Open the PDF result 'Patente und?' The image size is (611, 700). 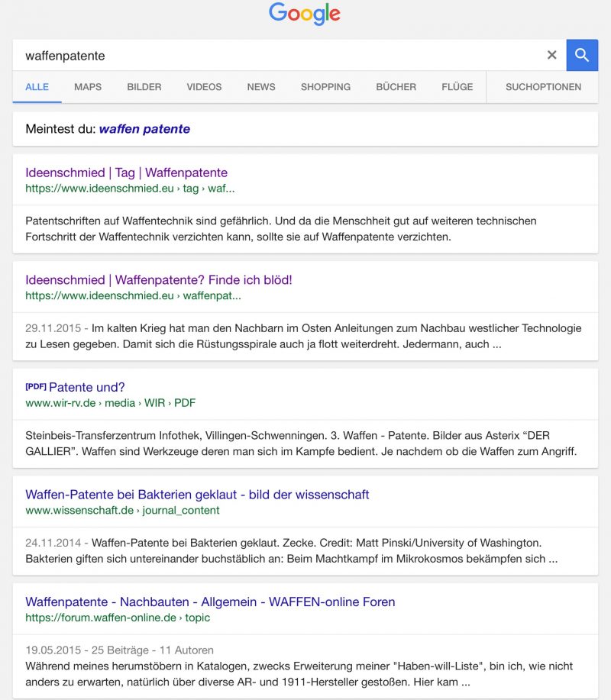click(75, 387)
